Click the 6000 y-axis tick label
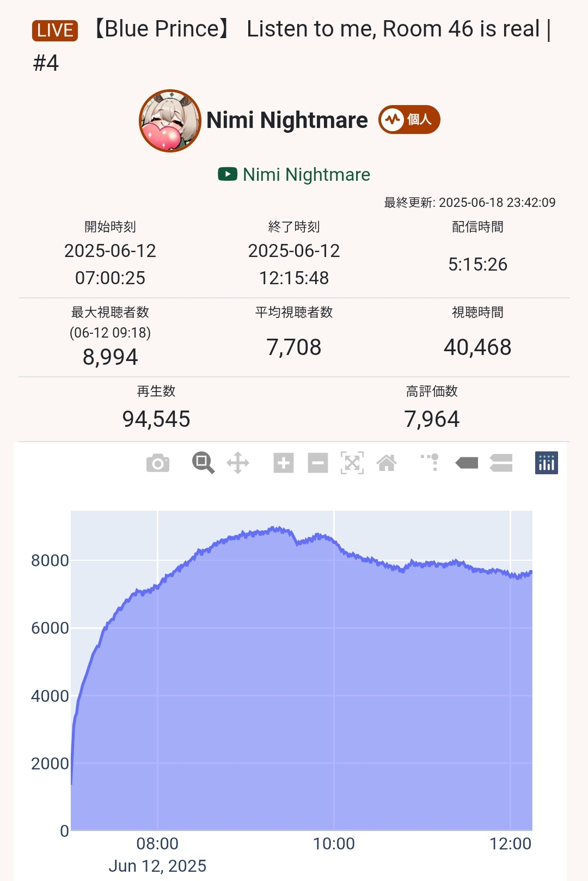 click(x=50, y=628)
